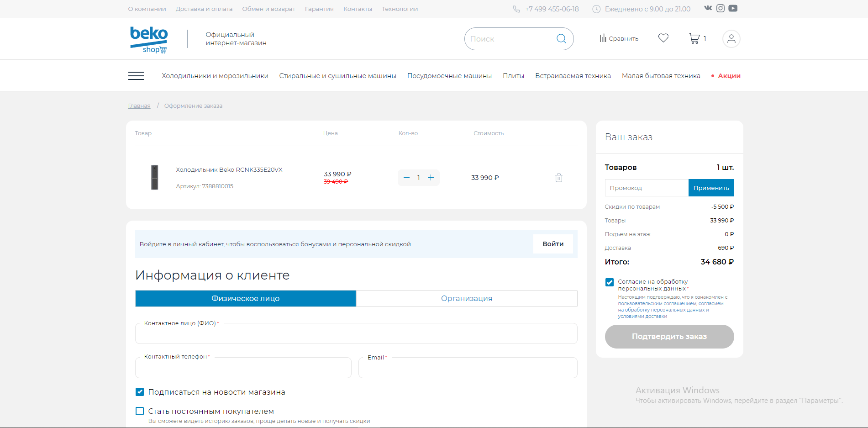Uncheck Подписаться на новости магазина
The image size is (868, 428).
pos(140,392)
